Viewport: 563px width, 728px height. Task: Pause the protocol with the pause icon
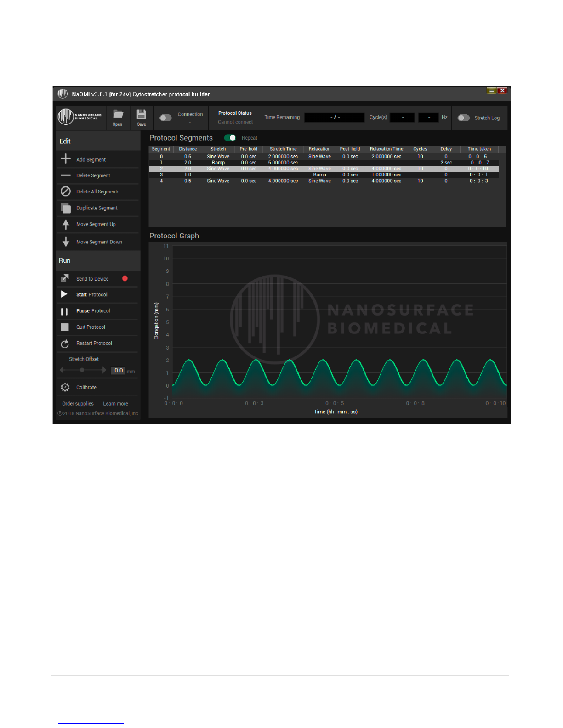pyautogui.click(x=64, y=311)
